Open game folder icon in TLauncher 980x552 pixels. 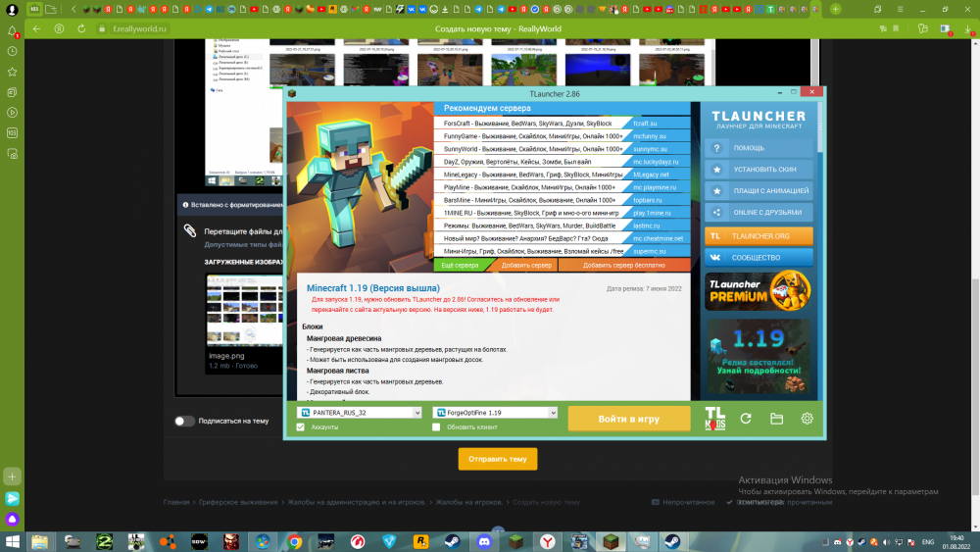(x=776, y=419)
